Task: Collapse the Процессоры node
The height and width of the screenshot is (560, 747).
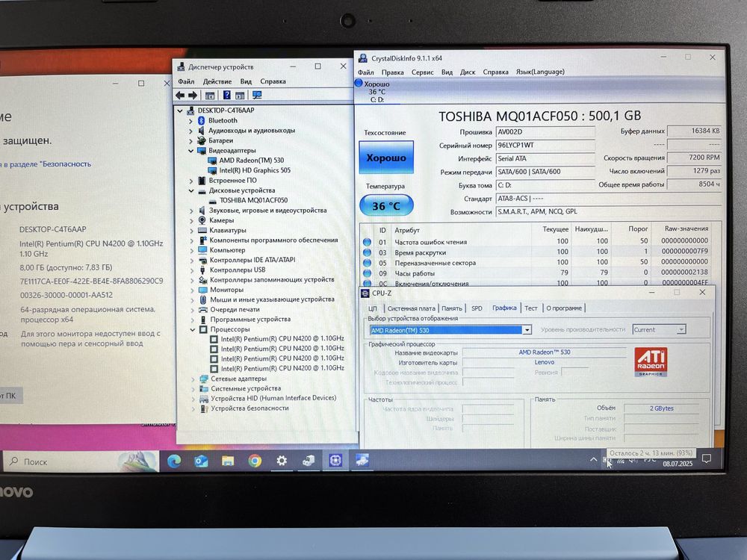Action: [193, 329]
